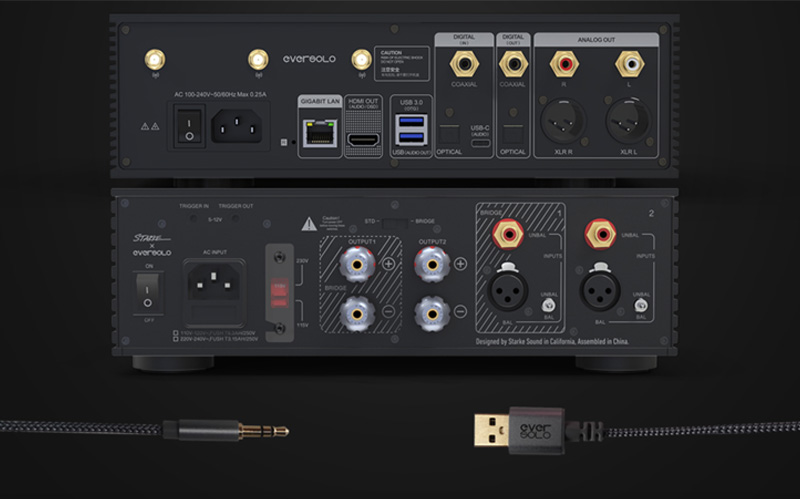
Task: Click the streamer's AC power inlet socket
Action: click(237, 126)
